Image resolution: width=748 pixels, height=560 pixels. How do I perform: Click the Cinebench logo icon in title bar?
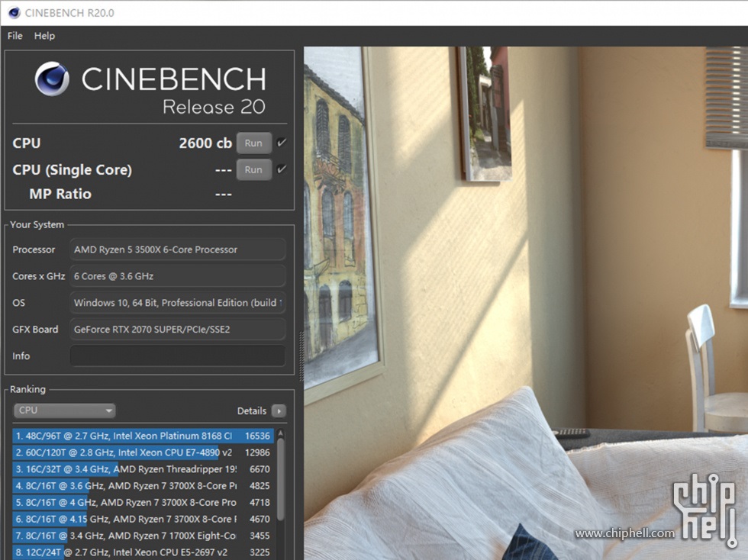(x=14, y=13)
